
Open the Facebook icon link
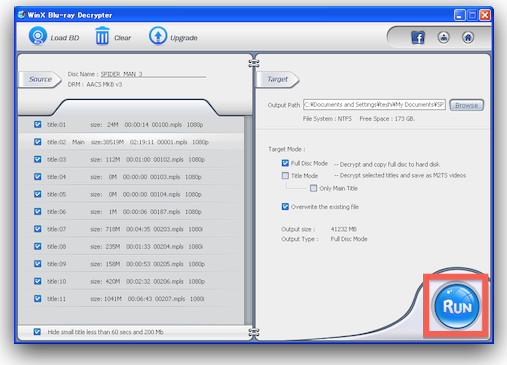coord(418,38)
